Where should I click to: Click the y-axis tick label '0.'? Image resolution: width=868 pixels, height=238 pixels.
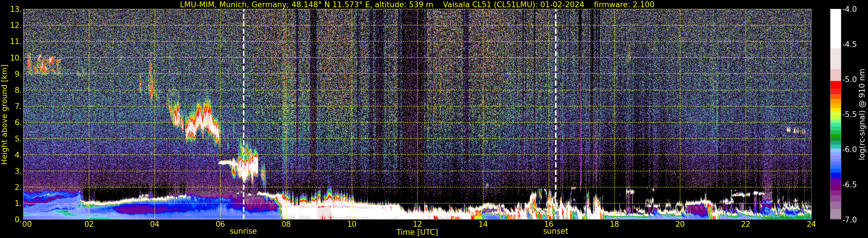[x=18, y=220]
